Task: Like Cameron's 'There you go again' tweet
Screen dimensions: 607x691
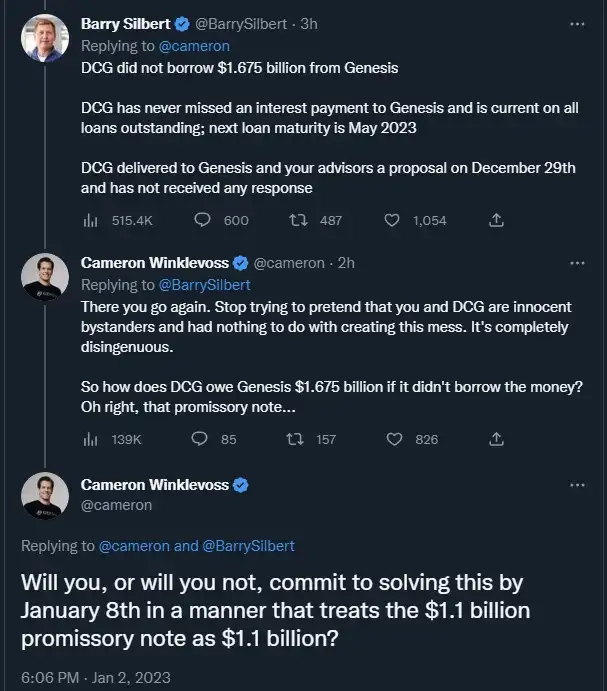Action: (394, 439)
